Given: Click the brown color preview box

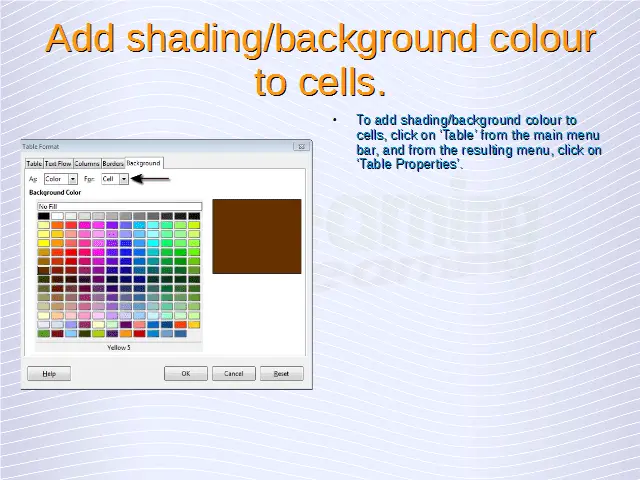Looking at the screenshot, I should pos(256,236).
